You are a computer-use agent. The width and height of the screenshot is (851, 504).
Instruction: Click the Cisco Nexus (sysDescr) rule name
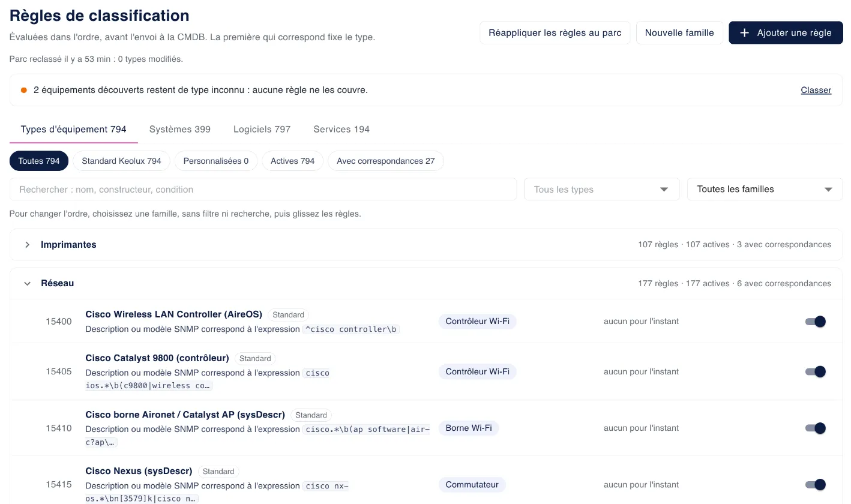[139, 471]
